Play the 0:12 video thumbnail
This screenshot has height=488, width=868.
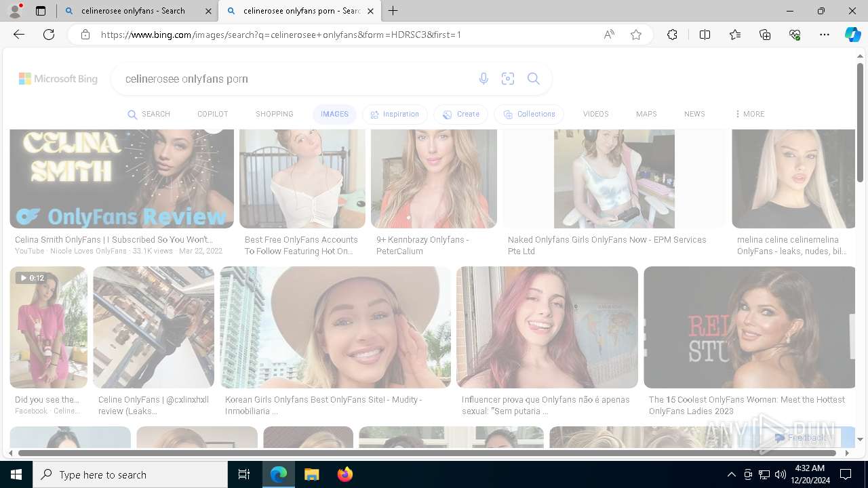pyautogui.click(x=48, y=327)
